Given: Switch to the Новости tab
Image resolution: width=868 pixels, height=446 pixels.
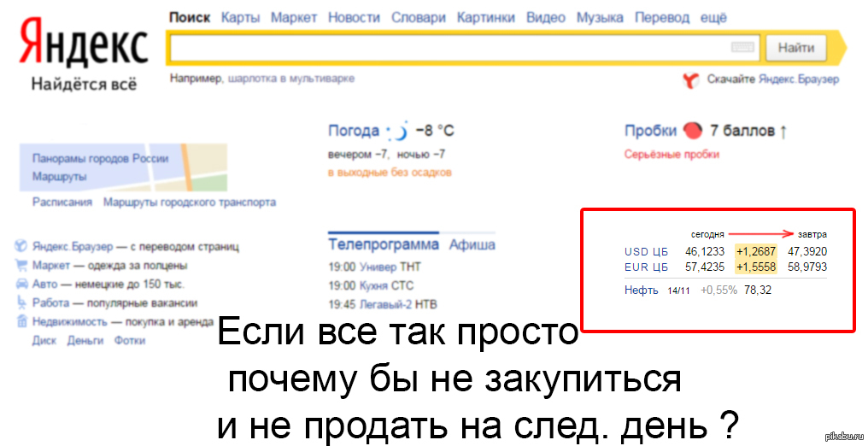Looking at the screenshot, I should pyautogui.click(x=354, y=17).
